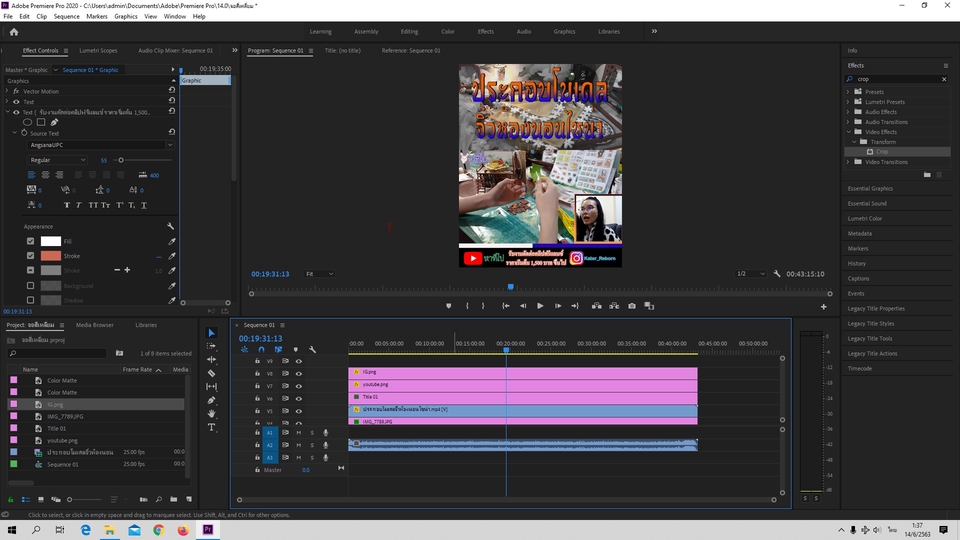Select the Slip tool
Screen dimensions: 960x540
pos(211,386)
